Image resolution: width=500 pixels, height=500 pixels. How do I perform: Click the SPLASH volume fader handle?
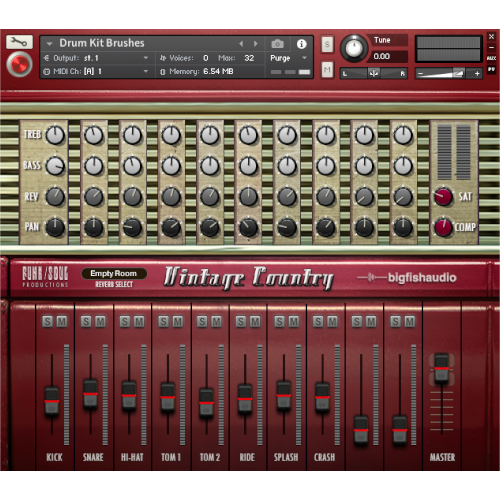pyautogui.click(x=284, y=396)
